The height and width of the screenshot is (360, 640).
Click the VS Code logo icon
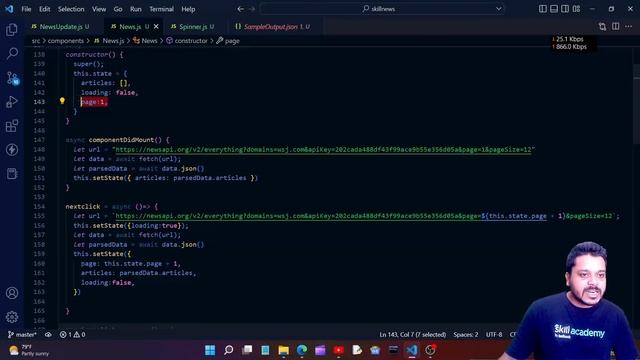[x=9, y=9]
